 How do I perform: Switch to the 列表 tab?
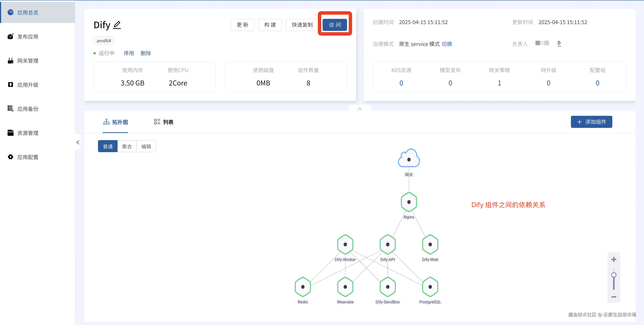click(x=164, y=122)
